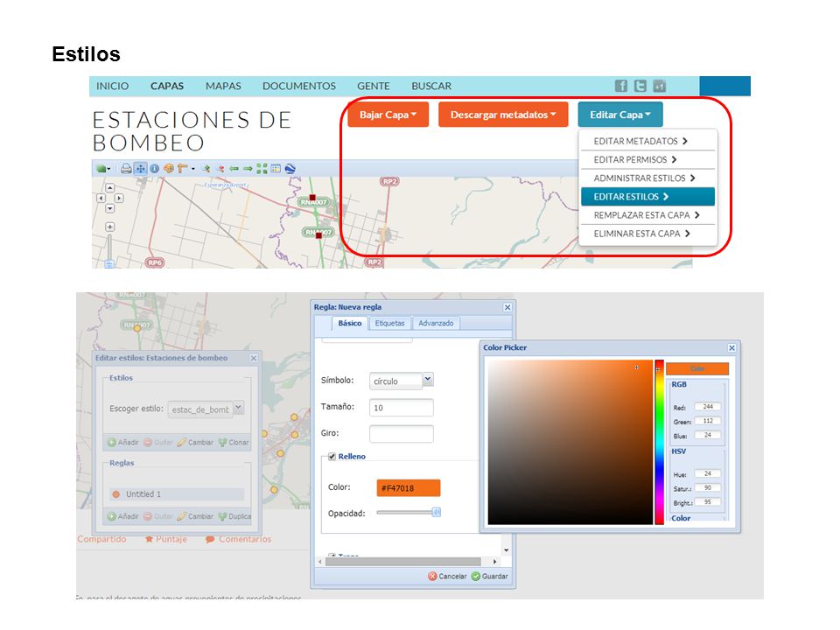Open the Símbolo círculo dropdown arrow

[x=428, y=379]
